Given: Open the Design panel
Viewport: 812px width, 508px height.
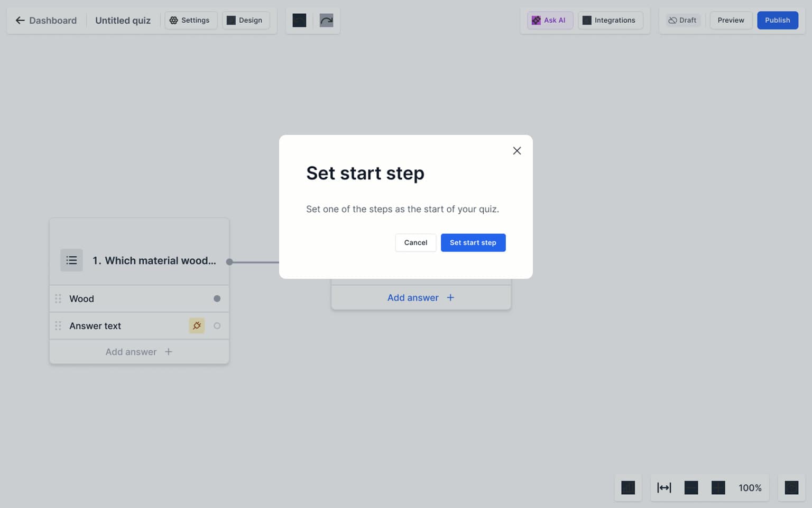Looking at the screenshot, I should click(245, 20).
